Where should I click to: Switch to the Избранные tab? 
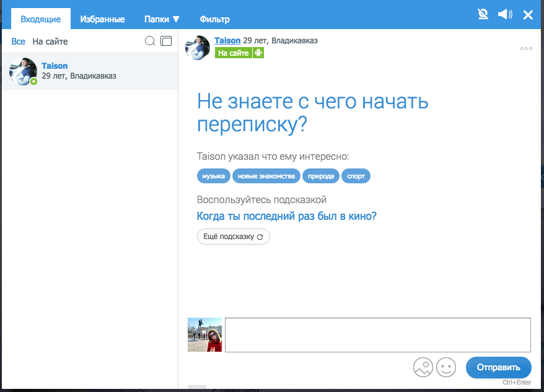(x=102, y=19)
